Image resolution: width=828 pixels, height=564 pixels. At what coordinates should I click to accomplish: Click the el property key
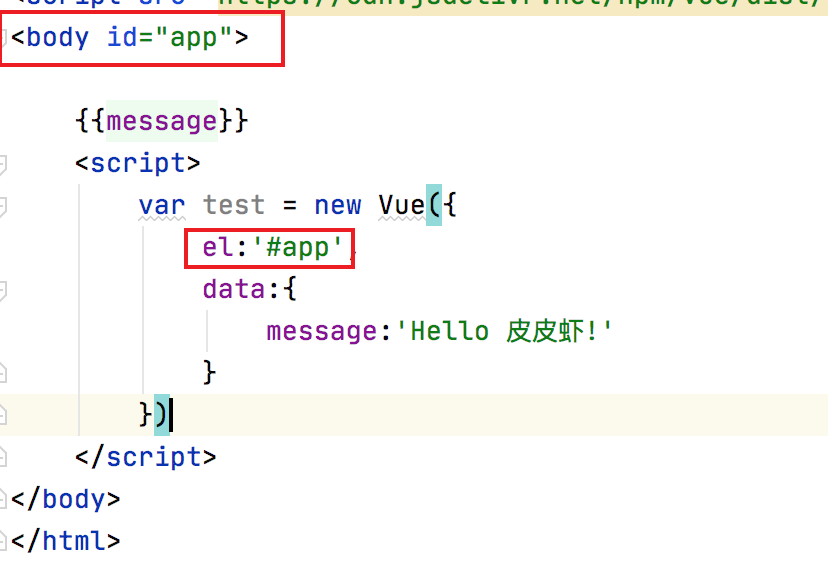pyautogui.click(x=217, y=247)
